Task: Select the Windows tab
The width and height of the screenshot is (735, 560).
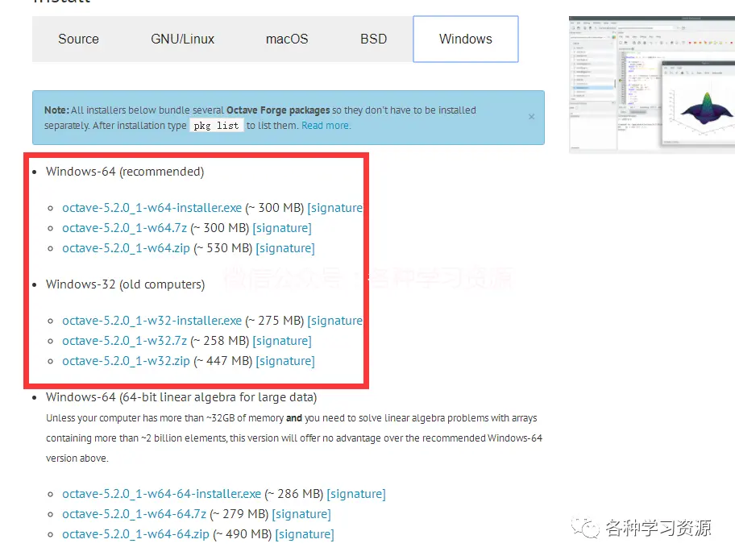Action: (x=466, y=39)
